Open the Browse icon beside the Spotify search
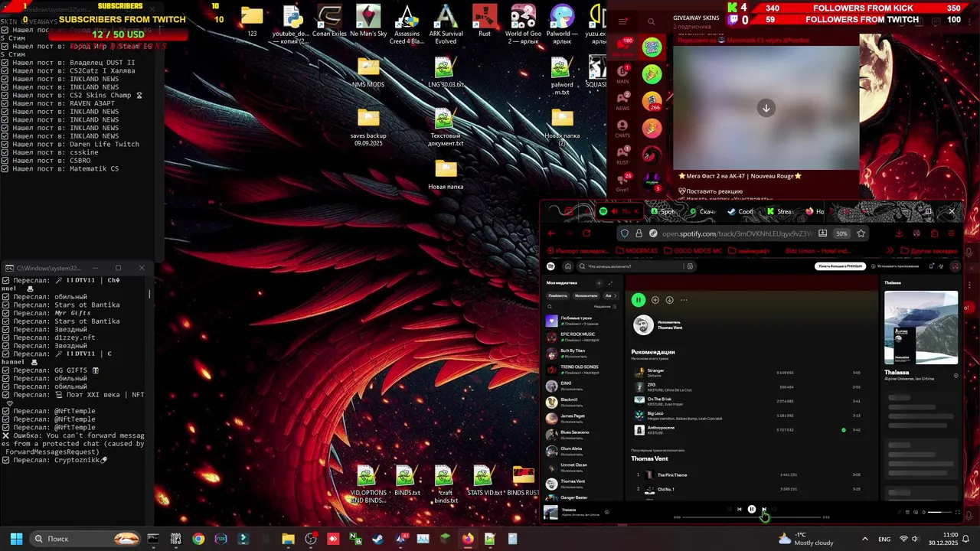Image resolution: width=980 pixels, height=551 pixels. click(x=690, y=266)
